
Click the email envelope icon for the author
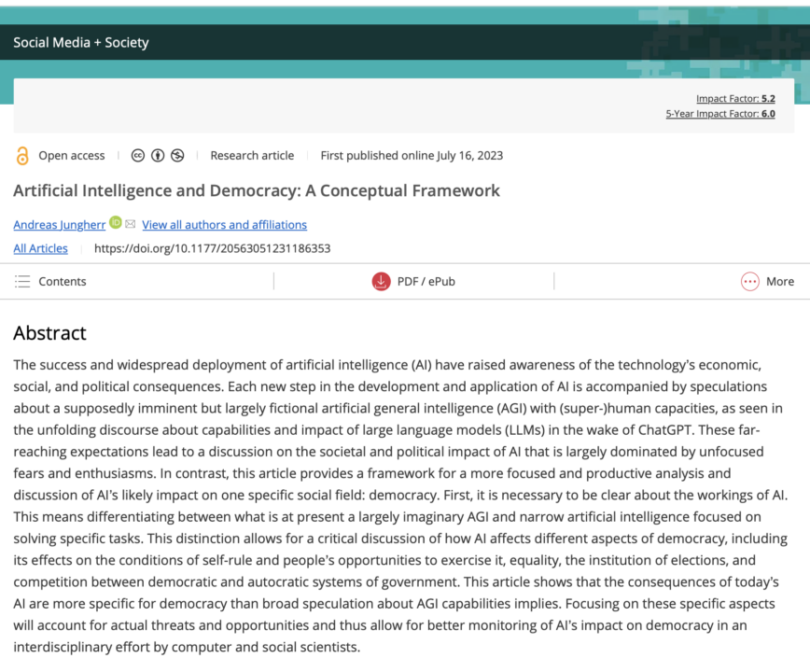pyautogui.click(x=130, y=223)
